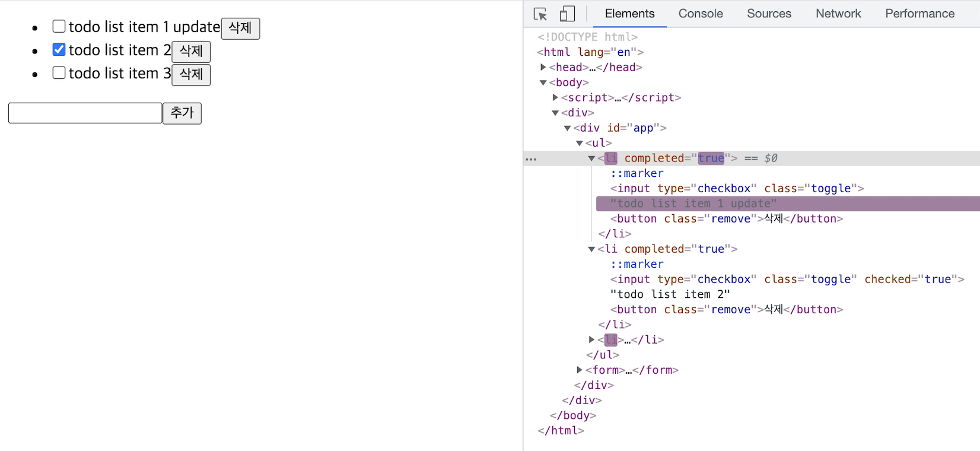Delete 'todo list item 1 update' with 삭제 button

[x=240, y=28]
